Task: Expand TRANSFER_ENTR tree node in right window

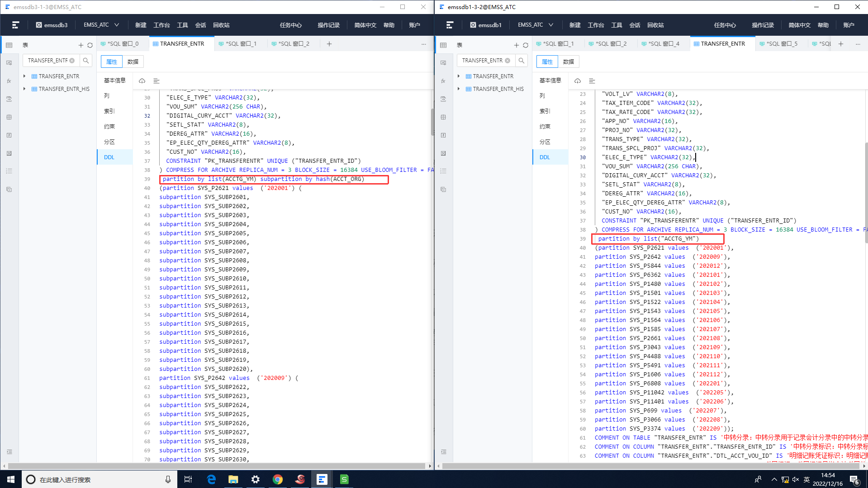Action: pyautogui.click(x=459, y=76)
